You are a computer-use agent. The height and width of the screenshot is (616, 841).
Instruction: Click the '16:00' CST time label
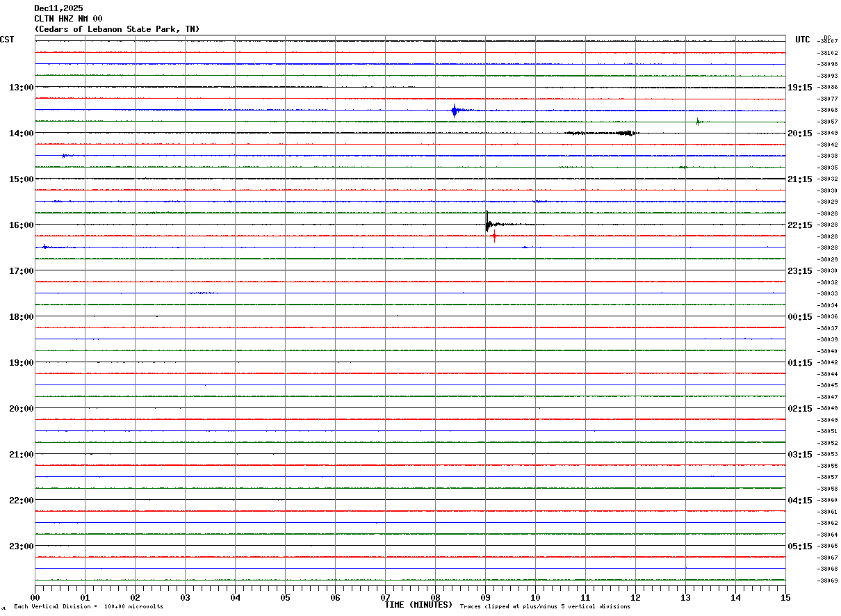[x=21, y=225]
